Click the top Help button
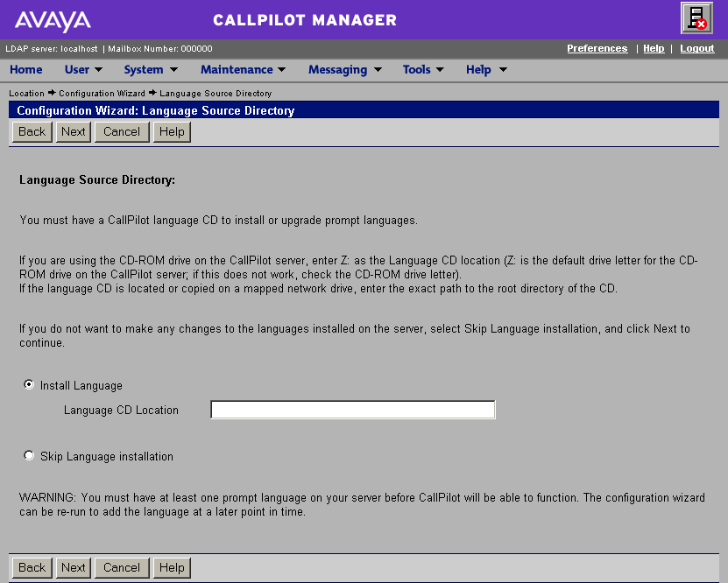The width and height of the screenshot is (728, 583). click(x=172, y=131)
